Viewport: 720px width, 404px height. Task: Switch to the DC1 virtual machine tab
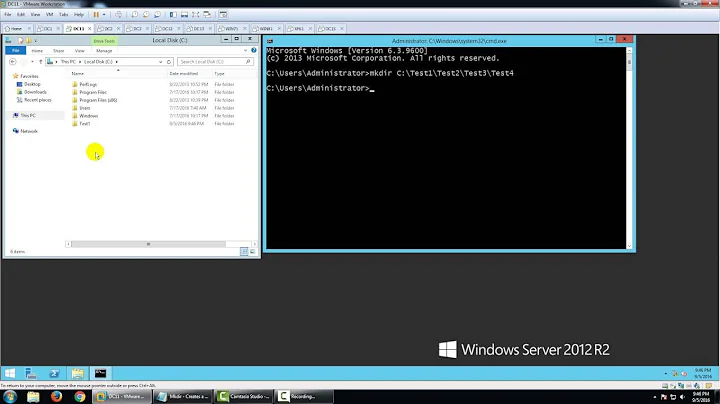(46, 28)
